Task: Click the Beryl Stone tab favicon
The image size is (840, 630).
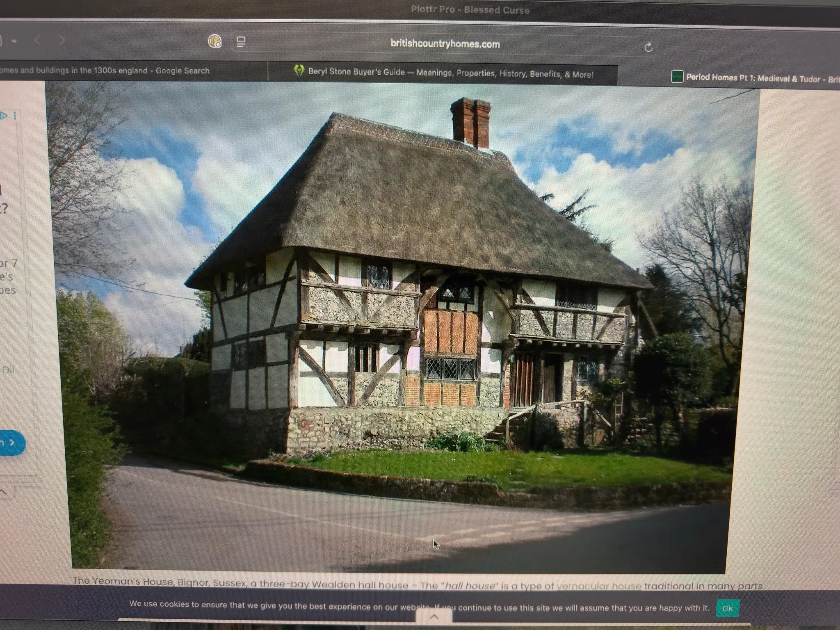Action: pos(299,71)
